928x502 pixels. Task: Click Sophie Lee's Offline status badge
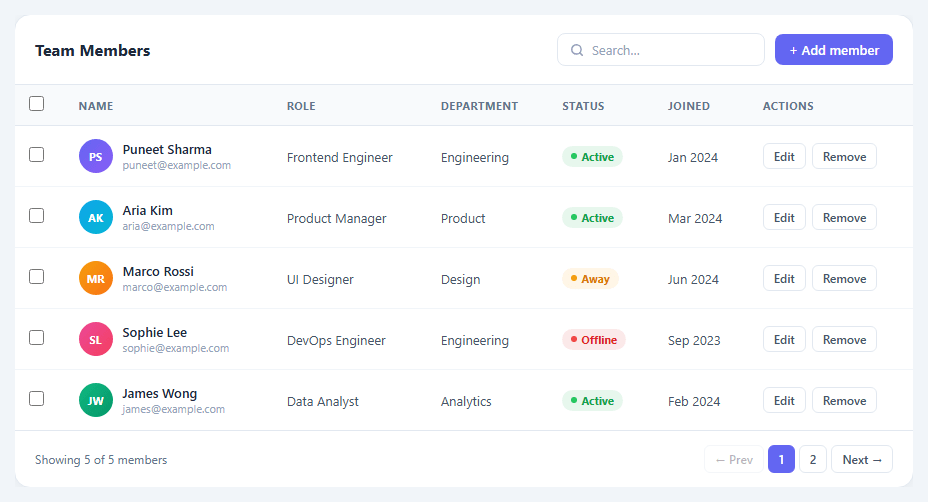click(x=594, y=340)
